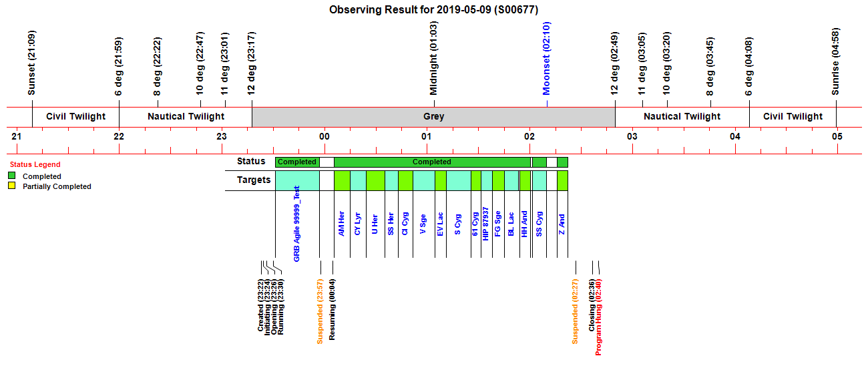Click the hour label 23 on the axis

point(222,136)
